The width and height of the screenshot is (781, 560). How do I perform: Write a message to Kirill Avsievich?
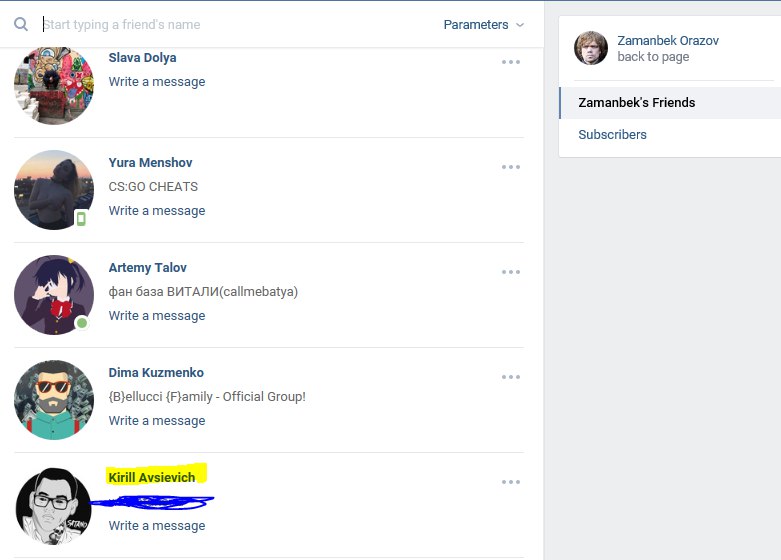pyautogui.click(x=157, y=526)
